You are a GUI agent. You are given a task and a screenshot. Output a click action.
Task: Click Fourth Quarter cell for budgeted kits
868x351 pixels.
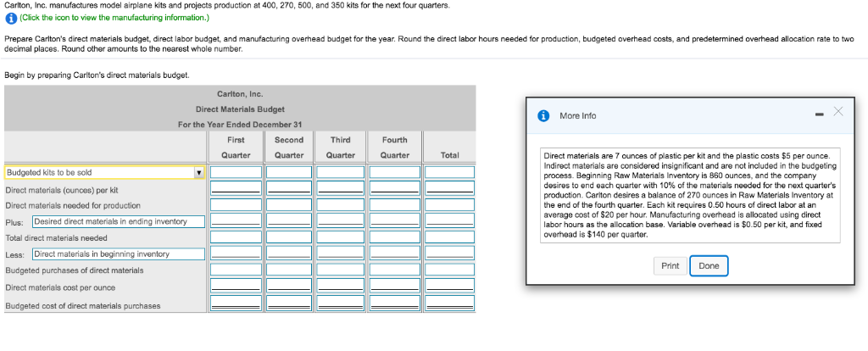click(394, 173)
